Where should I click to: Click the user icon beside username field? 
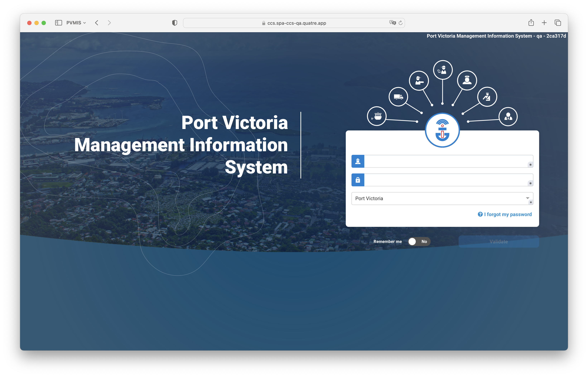coord(358,161)
